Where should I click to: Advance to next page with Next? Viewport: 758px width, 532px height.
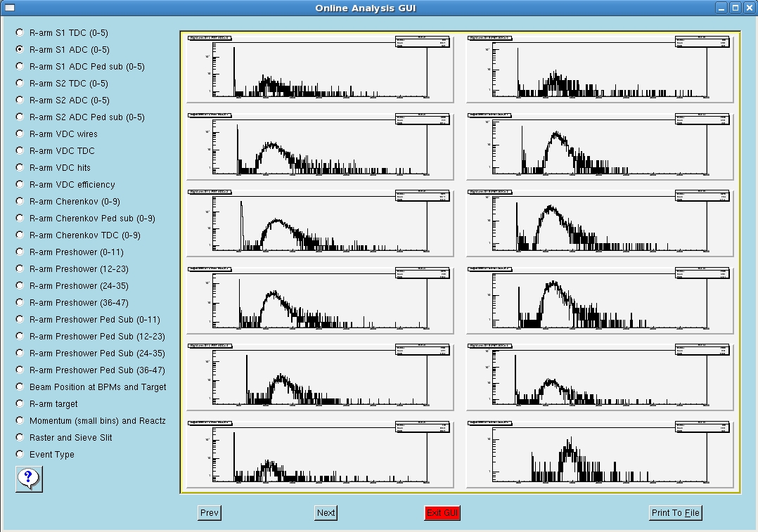tap(326, 512)
